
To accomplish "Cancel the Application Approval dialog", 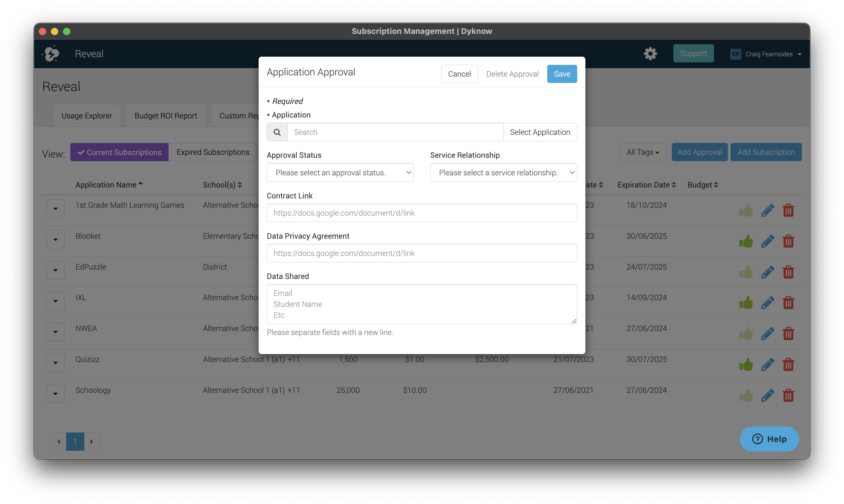I will click(459, 74).
